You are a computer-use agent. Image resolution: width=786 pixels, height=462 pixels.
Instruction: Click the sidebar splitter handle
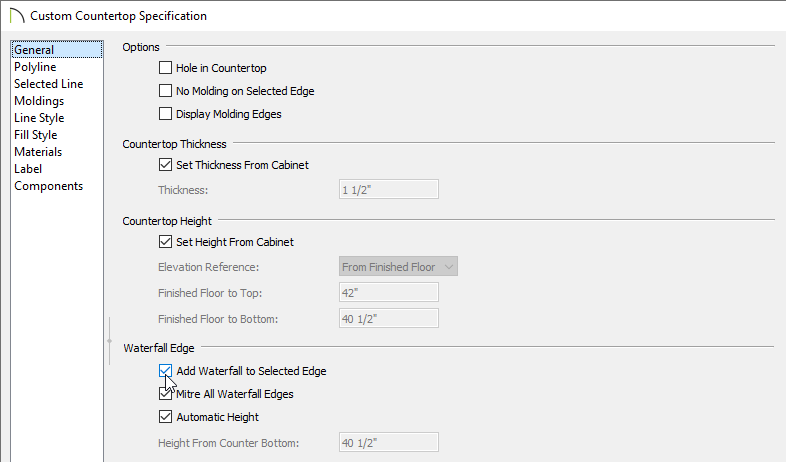[109, 341]
